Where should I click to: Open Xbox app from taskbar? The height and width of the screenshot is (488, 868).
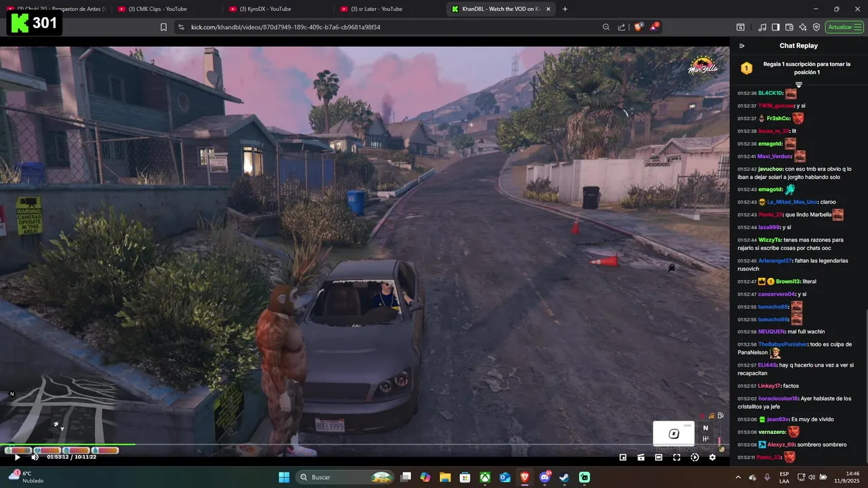(x=485, y=477)
